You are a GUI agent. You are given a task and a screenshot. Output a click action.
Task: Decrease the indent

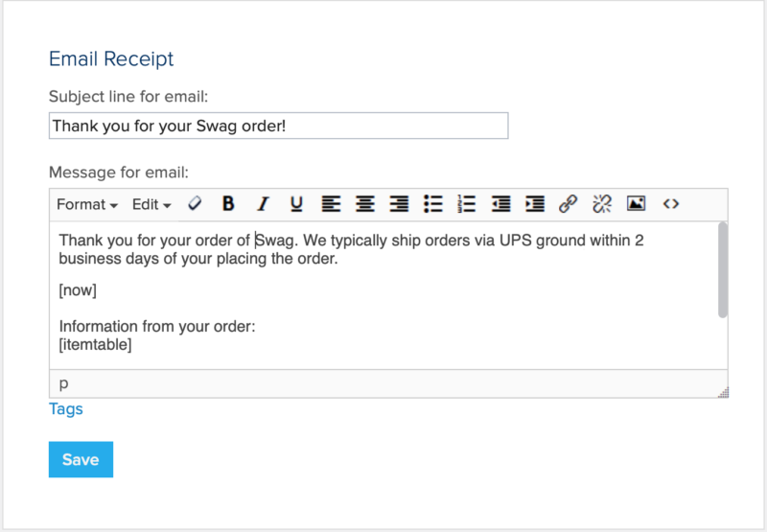point(500,204)
